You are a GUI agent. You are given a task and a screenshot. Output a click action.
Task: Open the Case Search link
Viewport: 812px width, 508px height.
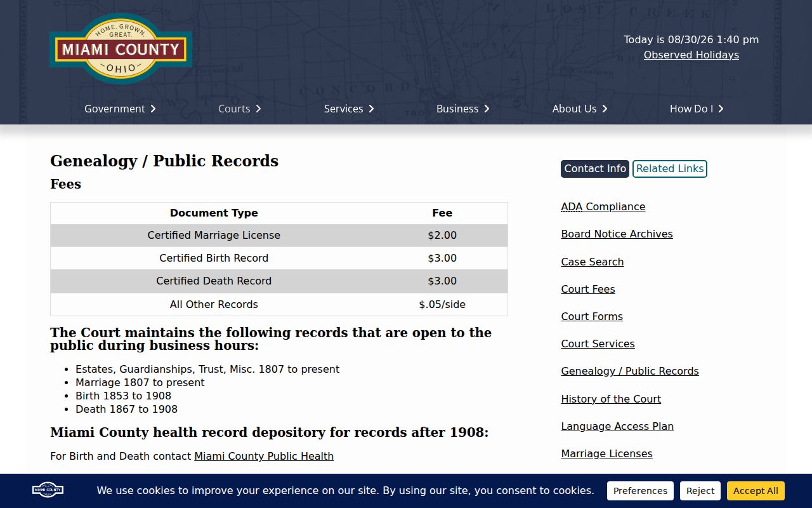click(593, 262)
